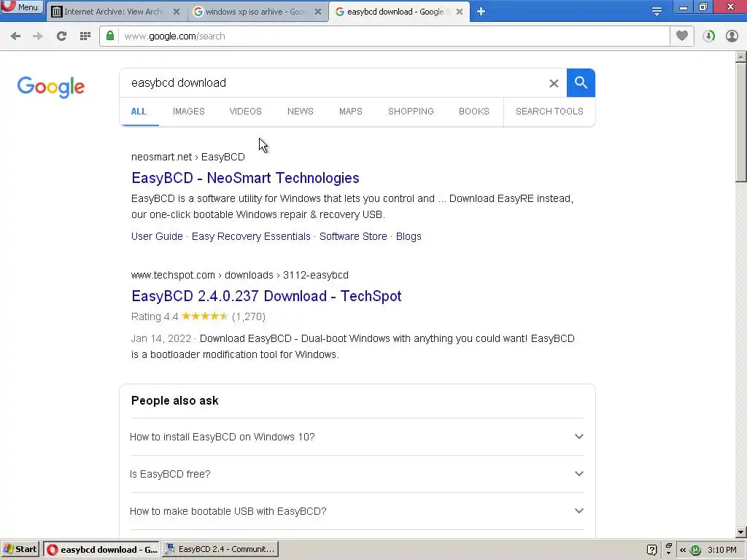Click the vertical scrollbar thumb
The width and height of the screenshot is (747, 560).
[x=741, y=122]
